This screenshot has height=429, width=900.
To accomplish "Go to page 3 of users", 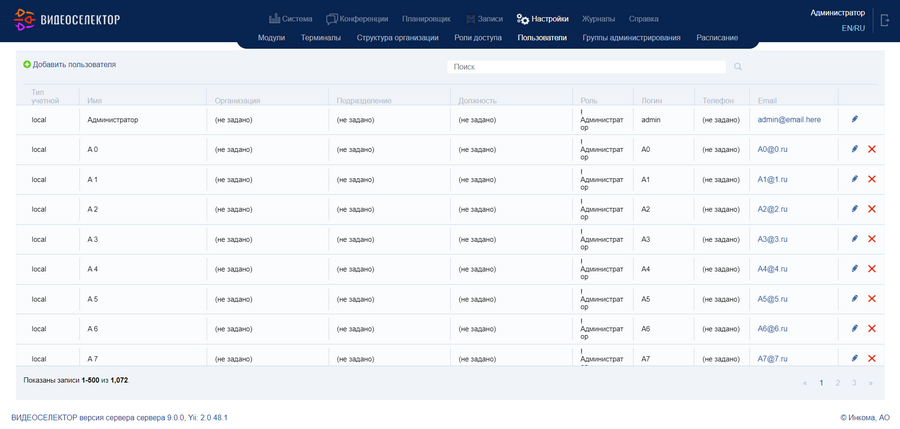I will pyautogui.click(x=854, y=382).
